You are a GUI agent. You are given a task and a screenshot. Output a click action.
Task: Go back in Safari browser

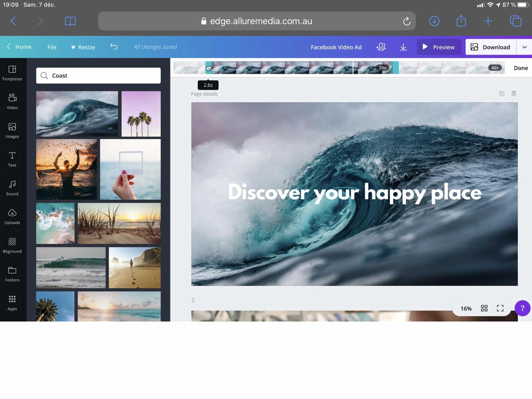point(13,21)
